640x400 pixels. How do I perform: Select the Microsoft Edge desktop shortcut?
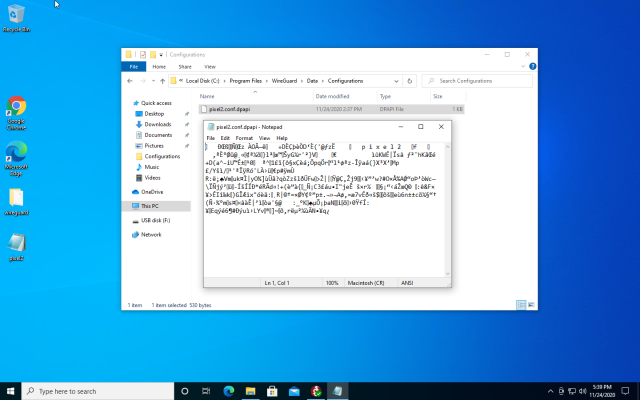click(16, 158)
